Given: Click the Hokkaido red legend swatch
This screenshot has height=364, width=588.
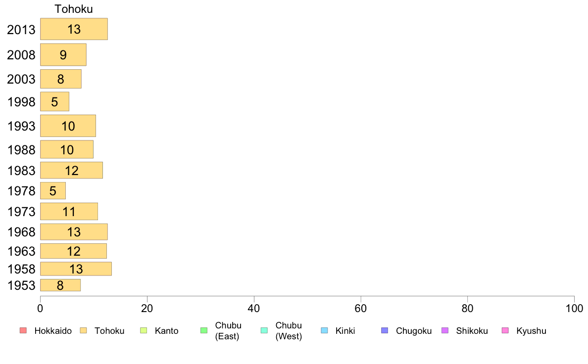Looking at the screenshot, I should tap(23, 330).
